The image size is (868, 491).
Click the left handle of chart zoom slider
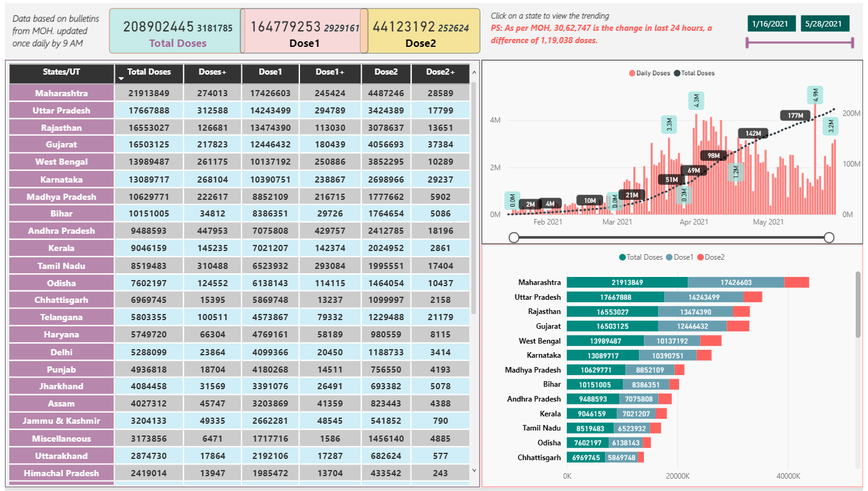coord(514,237)
